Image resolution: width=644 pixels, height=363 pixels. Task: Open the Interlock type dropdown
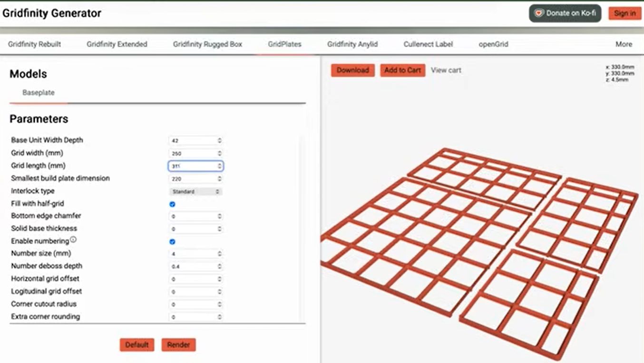[195, 192]
